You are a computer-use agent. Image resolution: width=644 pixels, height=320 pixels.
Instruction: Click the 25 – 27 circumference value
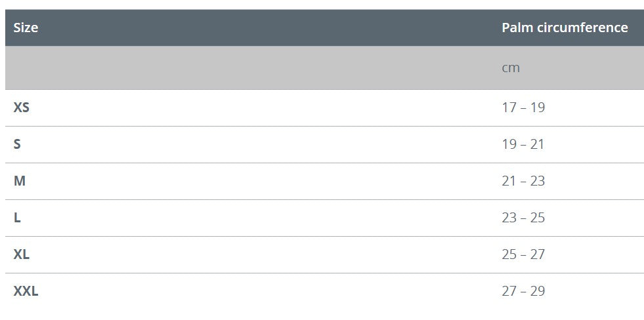(523, 254)
